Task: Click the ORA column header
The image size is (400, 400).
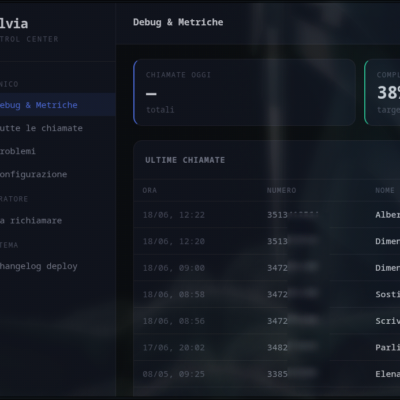Action: (150, 190)
